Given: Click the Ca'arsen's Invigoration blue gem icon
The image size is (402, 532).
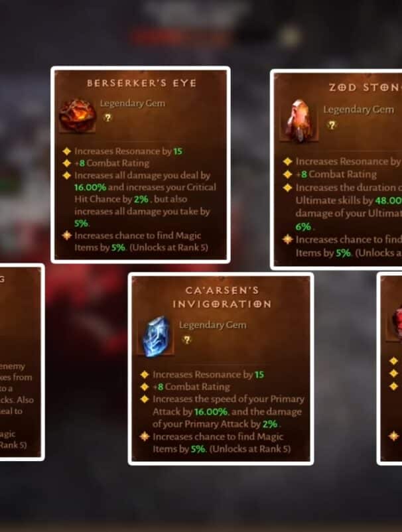Looking at the screenshot, I should click(x=156, y=336).
